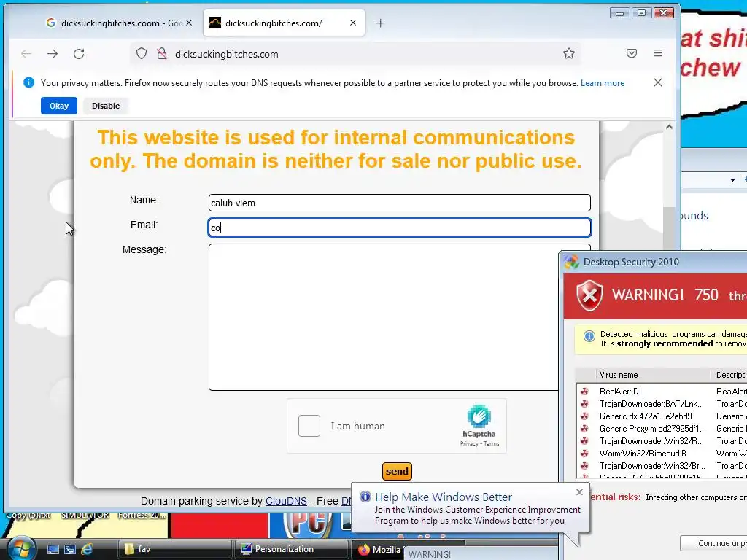Select Generic Proxy!m!ad27925df1 virus row
Screen dimensions: 747x560
661,429
